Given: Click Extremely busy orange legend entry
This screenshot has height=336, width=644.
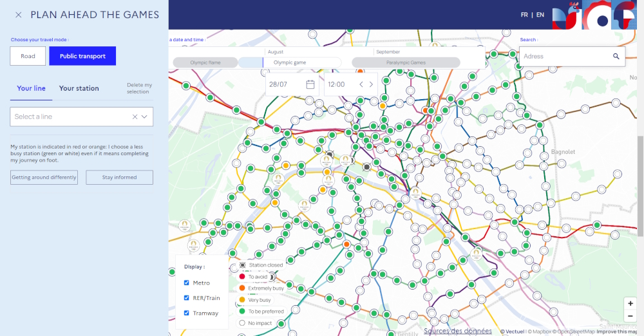Looking at the screenshot, I should [261, 288].
